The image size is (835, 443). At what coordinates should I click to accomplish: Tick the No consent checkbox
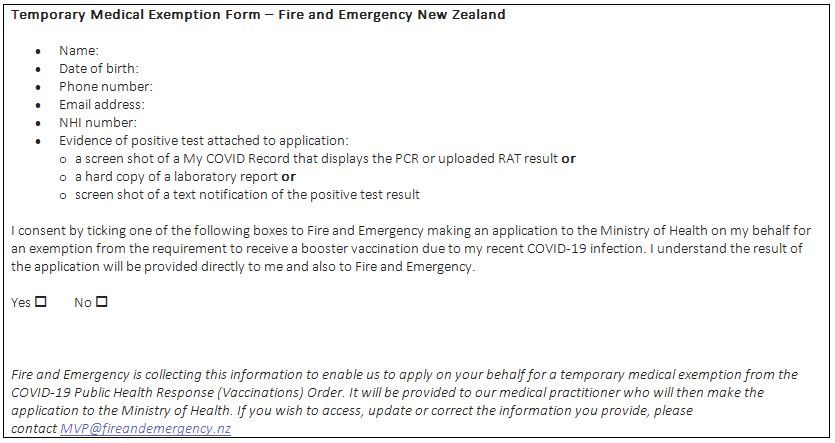[x=102, y=302]
